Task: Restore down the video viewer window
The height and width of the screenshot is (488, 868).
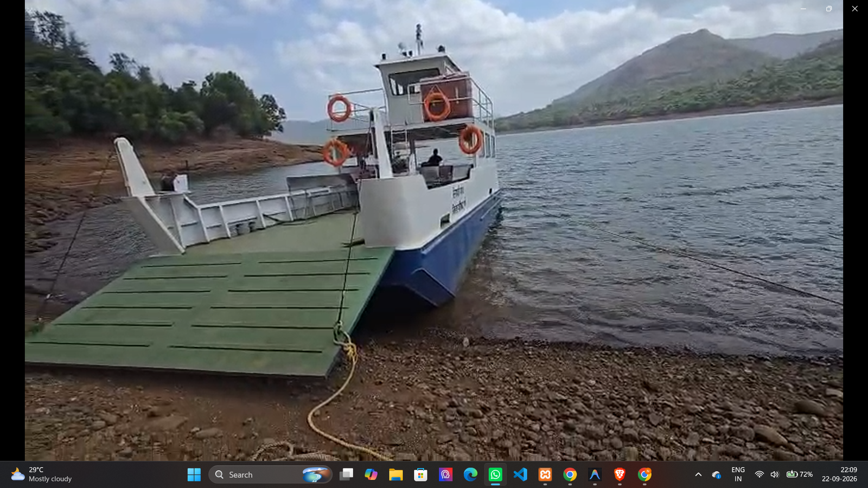Action: (829, 9)
